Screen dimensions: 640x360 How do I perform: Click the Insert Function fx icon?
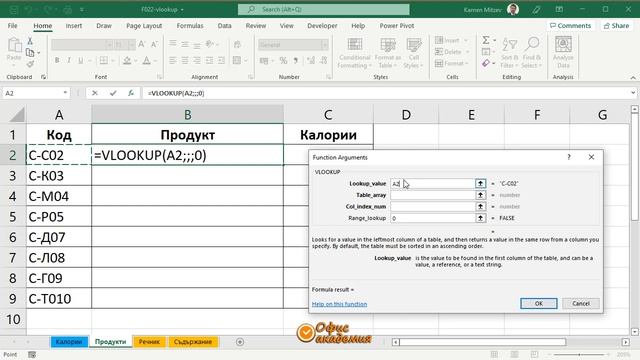coord(131,93)
